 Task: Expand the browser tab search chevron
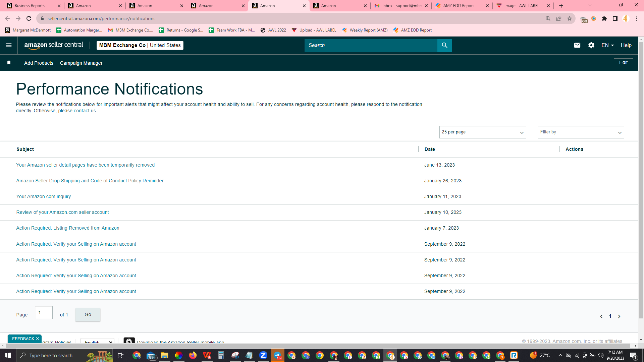[590, 5]
